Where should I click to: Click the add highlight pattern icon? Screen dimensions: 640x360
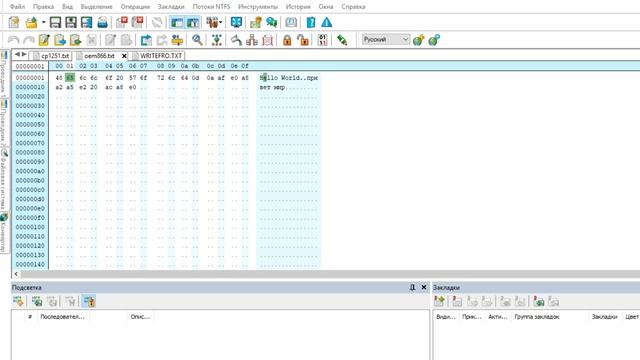(18, 302)
